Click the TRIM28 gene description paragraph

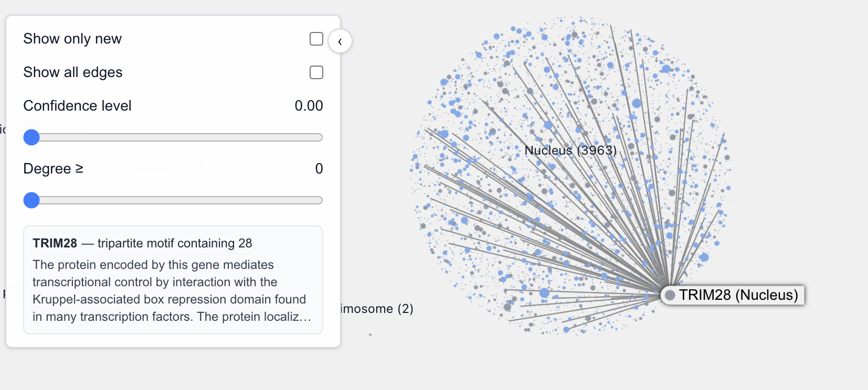(170, 290)
